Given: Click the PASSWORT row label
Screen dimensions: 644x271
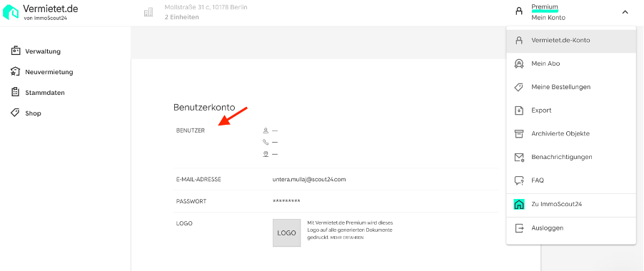Looking at the screenshot, I should pyautogui.click(x=191, y=201).
